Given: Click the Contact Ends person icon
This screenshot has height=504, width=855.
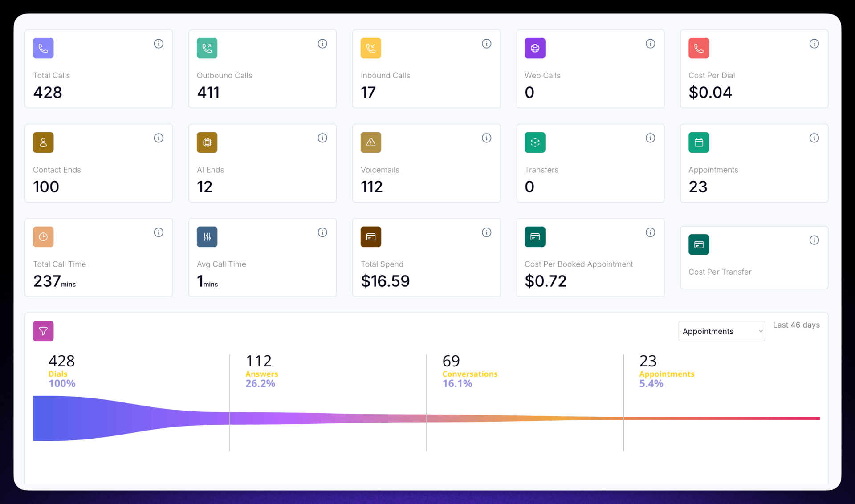Looking at the screenshot, I should 43,142.
